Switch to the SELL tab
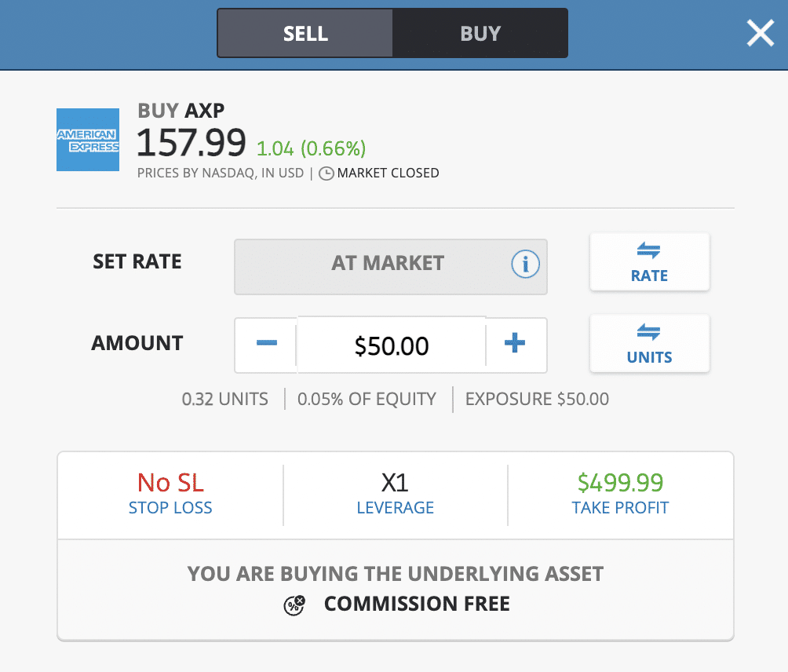This screenshot has height=672, width=788. (305, 33)
